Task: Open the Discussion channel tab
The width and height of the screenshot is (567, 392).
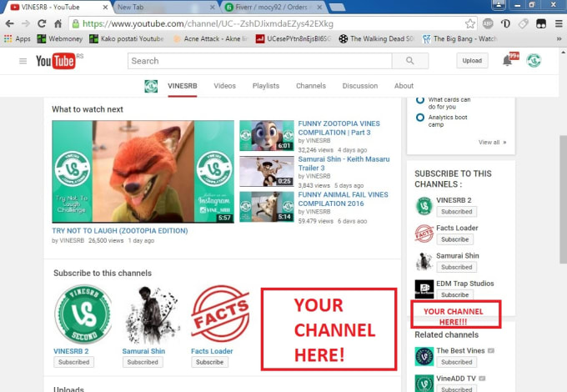Action: [x=360, y=86]
